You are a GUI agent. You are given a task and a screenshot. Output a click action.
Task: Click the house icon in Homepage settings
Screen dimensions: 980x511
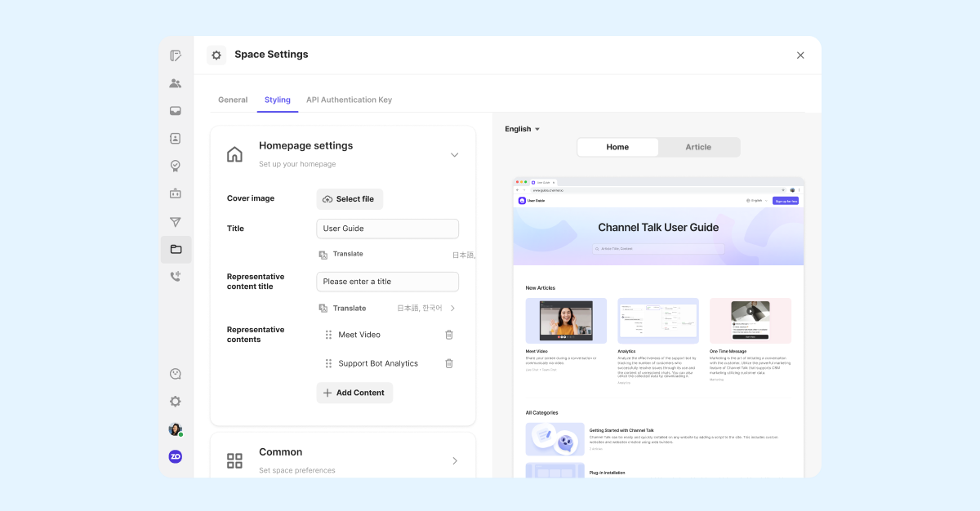[x=234, y=154]
